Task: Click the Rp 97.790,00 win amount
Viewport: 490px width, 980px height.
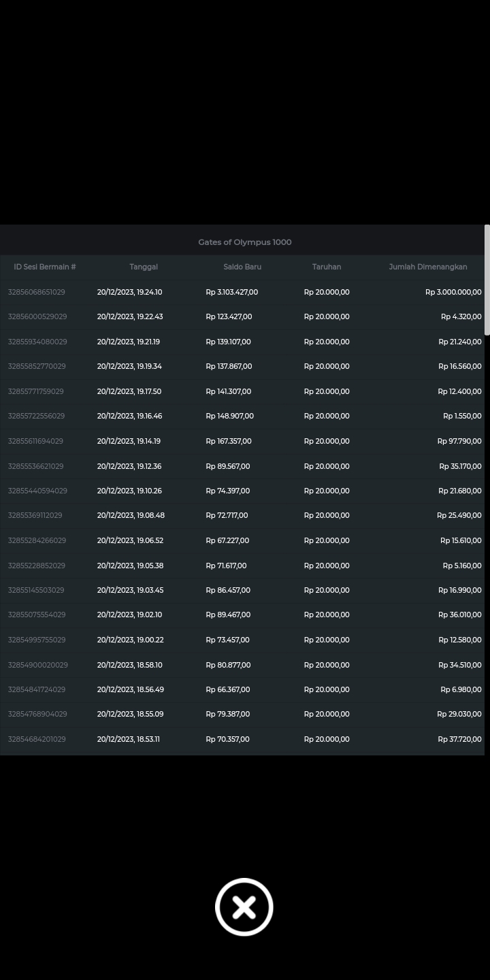Action: pos(459,441)
